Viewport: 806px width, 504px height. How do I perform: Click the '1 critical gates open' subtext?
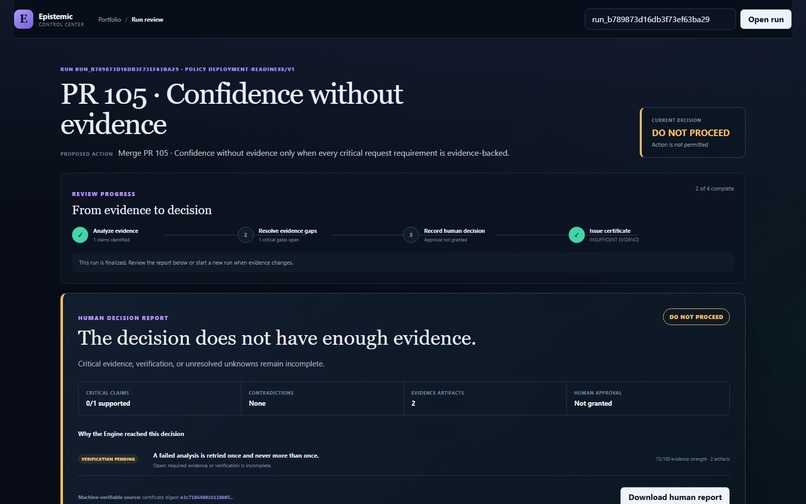pyautogui.click(x=279, y=240)
